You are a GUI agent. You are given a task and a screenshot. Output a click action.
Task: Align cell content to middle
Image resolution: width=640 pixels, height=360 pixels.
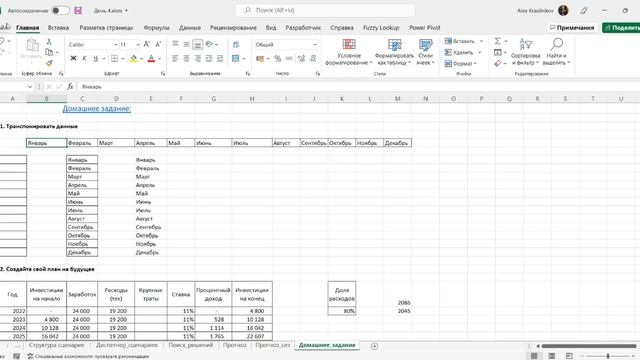(x=187, y=44)
